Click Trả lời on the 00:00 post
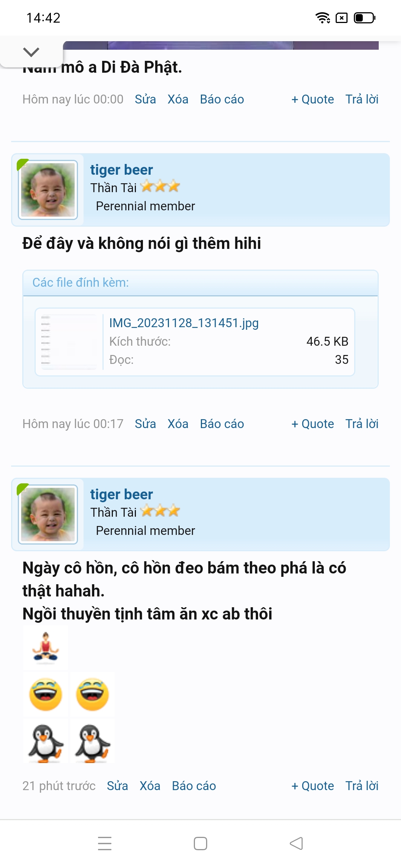 [x=362, y=99]
